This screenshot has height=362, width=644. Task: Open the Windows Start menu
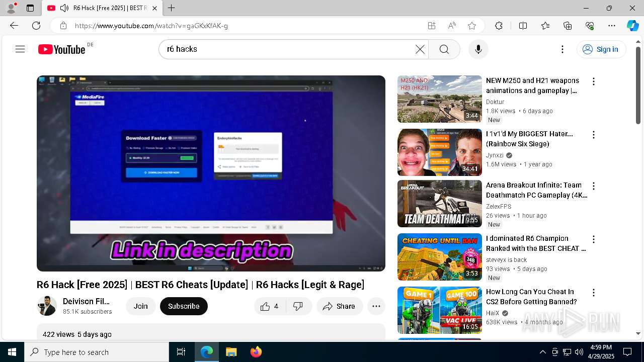12,352
